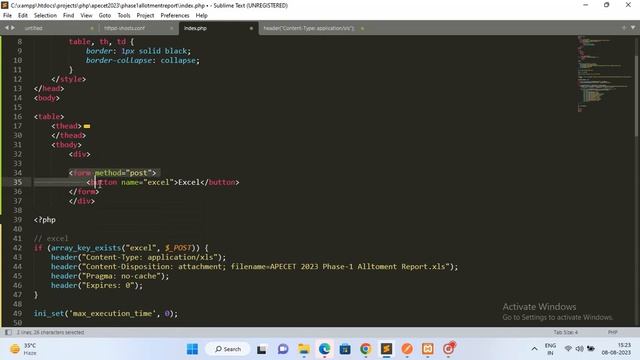This screenshot has width=640, height=360.
Task: Open the Help menu
Action: (202, 16)
